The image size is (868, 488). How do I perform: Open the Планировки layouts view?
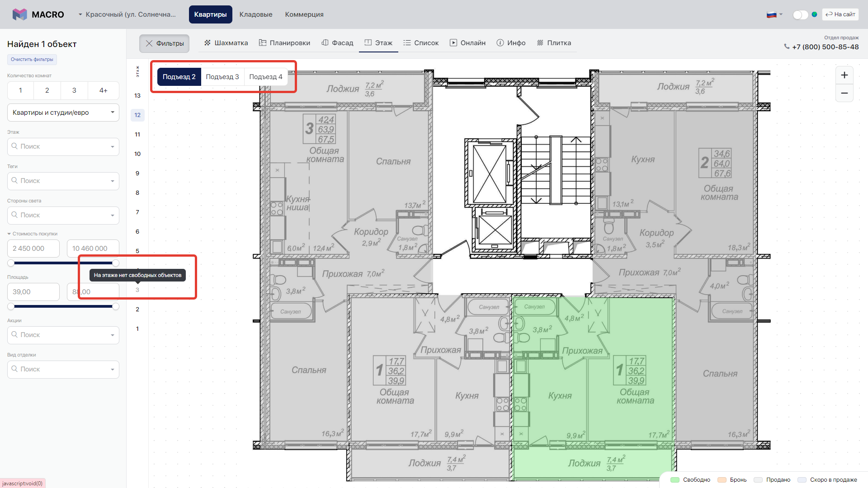[x=284, y=43]
